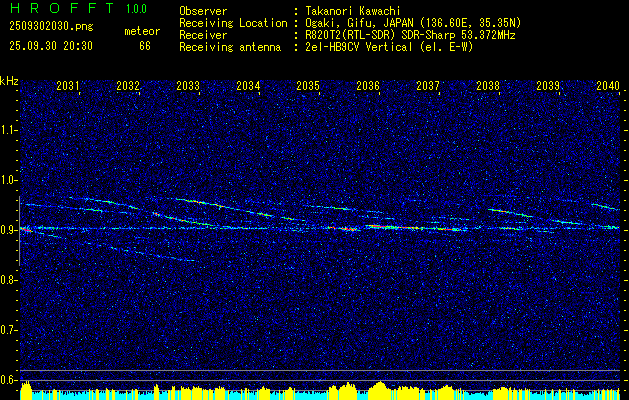This screenshot has height=400, width=629.
Task: Click the 2031 time marker
Action: coord(68,85)
